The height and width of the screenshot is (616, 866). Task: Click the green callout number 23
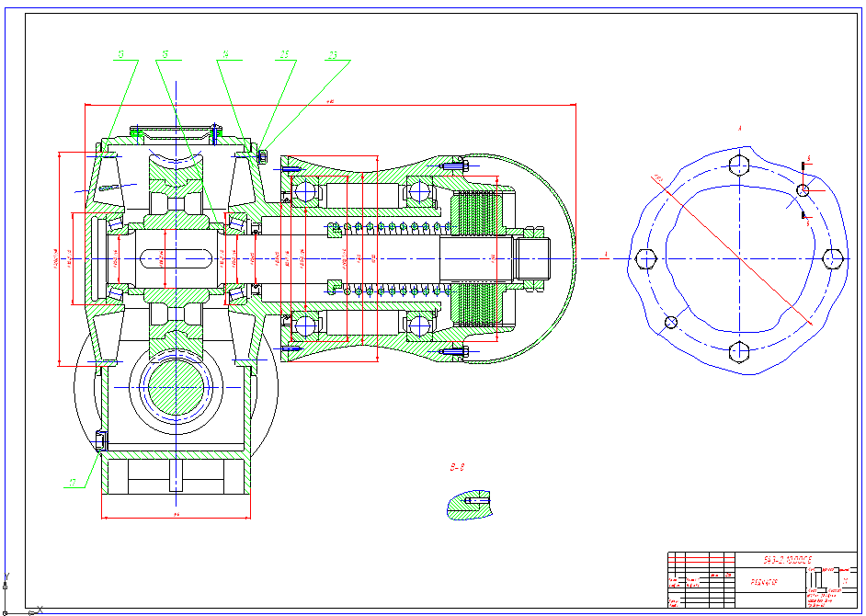333,55
